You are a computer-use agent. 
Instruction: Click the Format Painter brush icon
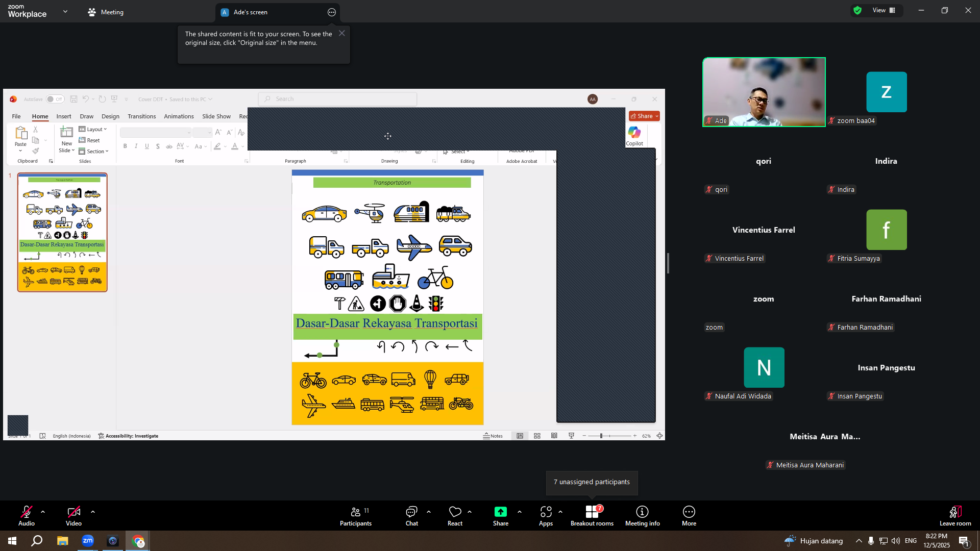click(35, 151)
